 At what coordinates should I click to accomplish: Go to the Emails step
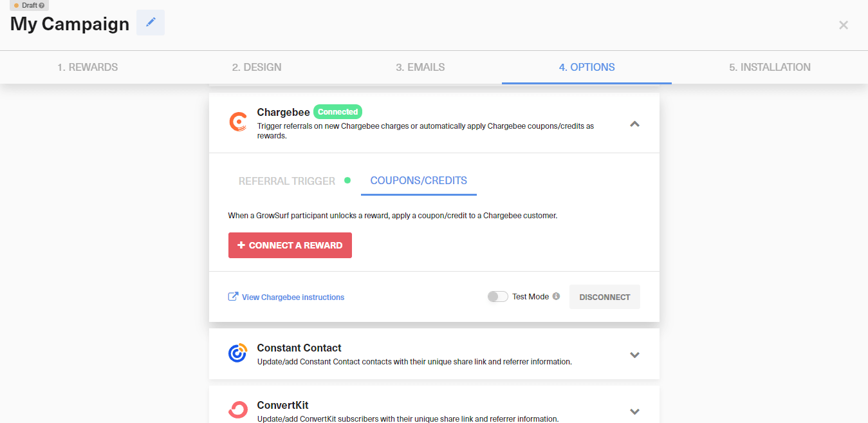[x=420, y=67]
